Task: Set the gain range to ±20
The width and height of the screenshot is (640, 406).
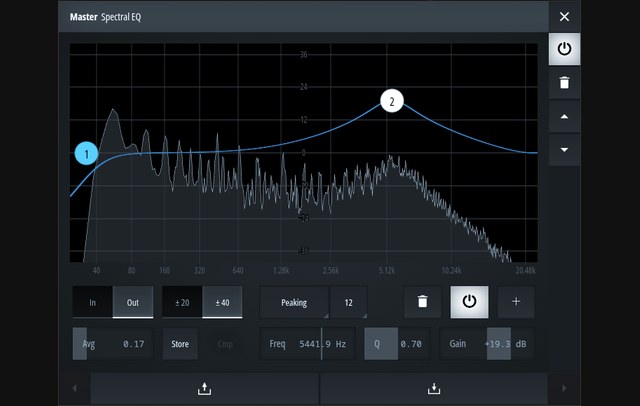Action: tap(182, 302)
